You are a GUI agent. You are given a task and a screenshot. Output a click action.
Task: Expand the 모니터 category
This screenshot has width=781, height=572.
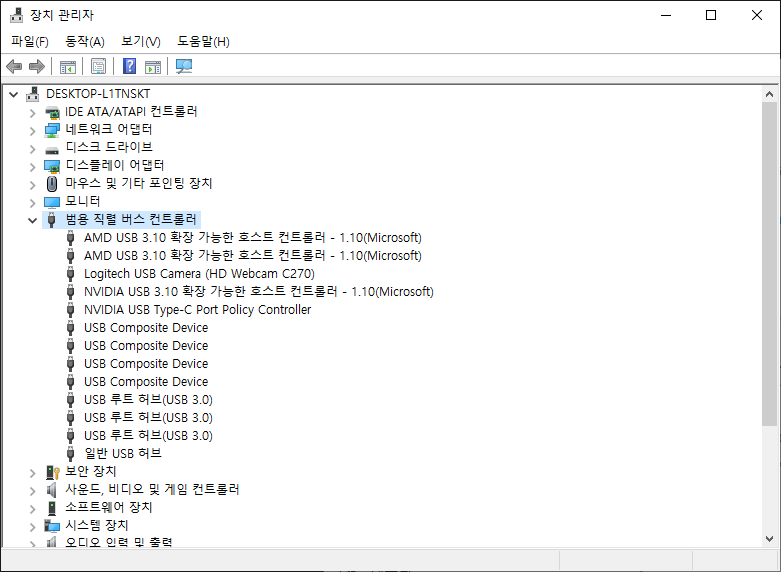[32, 202]
